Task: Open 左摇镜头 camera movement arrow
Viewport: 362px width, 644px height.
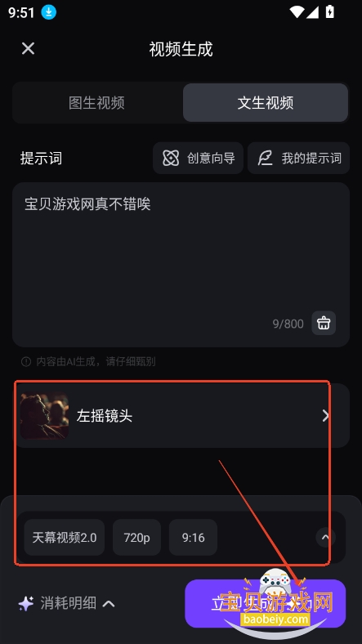Action: pos(325,416)
